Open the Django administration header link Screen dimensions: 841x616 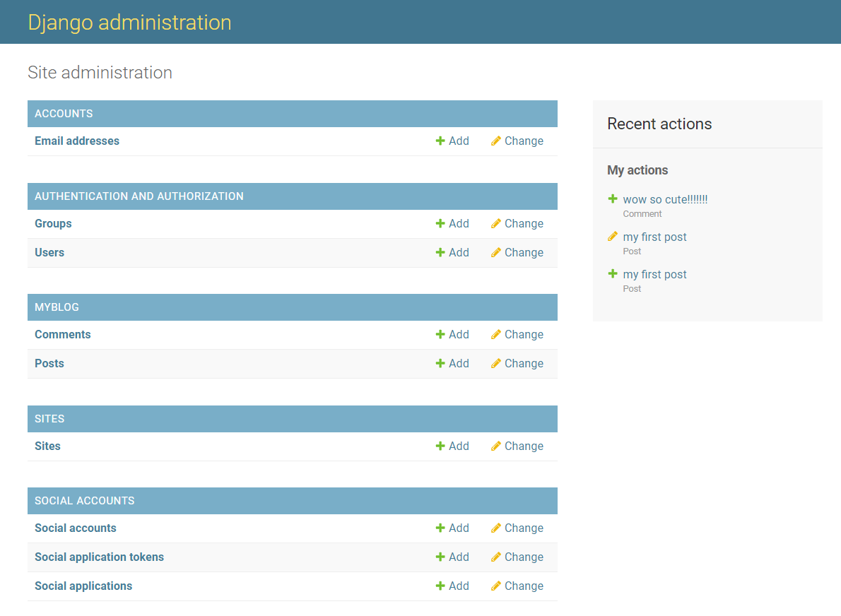click(130, 23)
